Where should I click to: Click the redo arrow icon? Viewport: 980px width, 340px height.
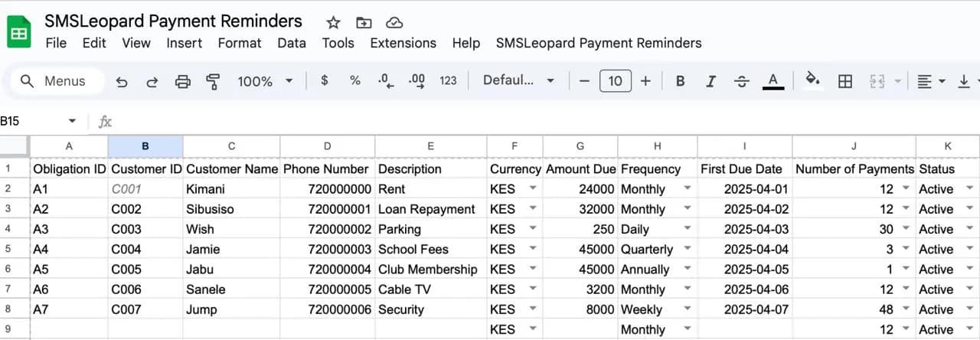click(152, 81)
